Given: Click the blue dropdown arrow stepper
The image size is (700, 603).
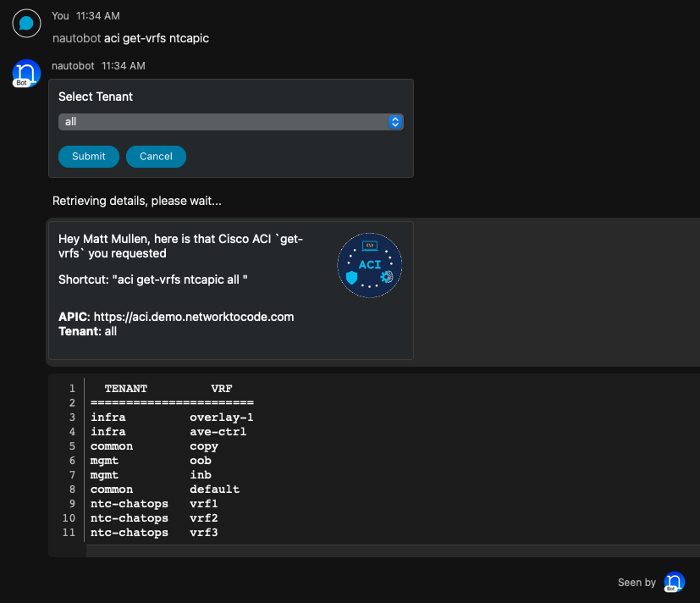Looking at the screenshot, I should click(x=395, y=122).
